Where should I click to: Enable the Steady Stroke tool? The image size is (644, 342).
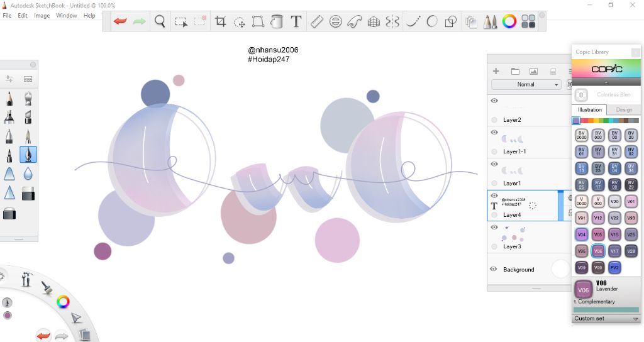413,21
